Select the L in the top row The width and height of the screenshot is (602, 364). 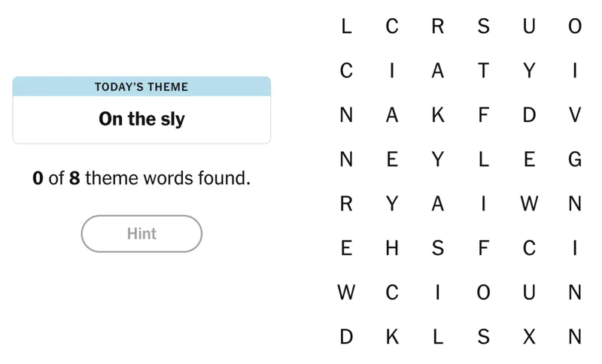[x=346, y=26]
